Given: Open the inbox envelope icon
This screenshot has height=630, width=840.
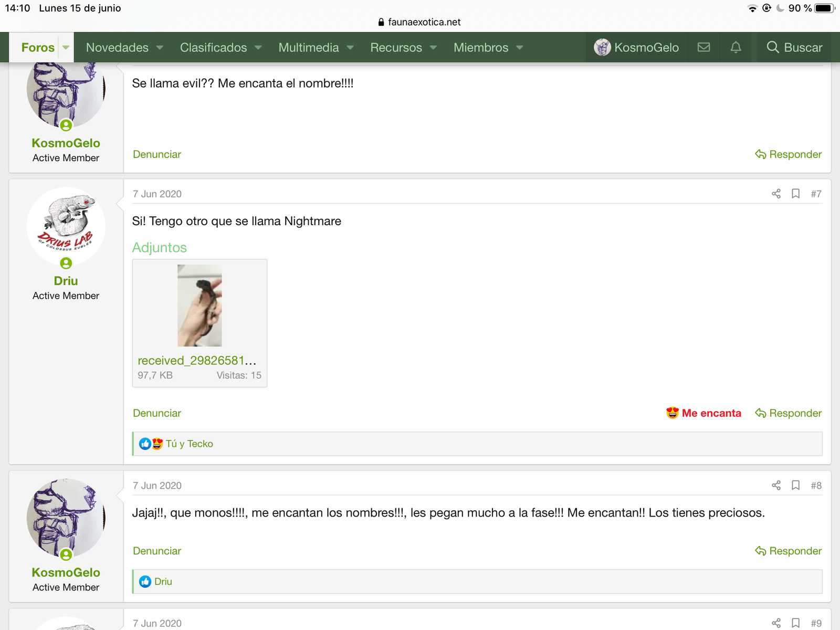Looking at the screenshot, I should (x=703, y=47).
